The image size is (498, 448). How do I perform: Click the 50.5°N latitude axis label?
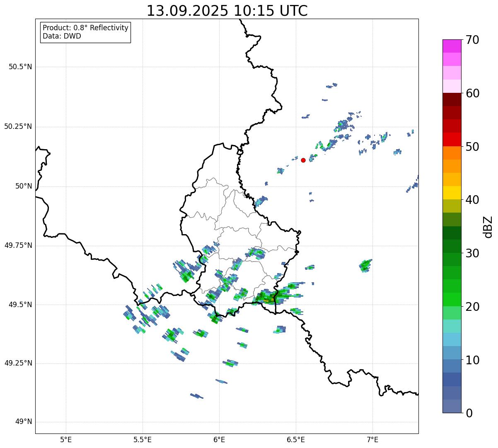coord(20,67)
